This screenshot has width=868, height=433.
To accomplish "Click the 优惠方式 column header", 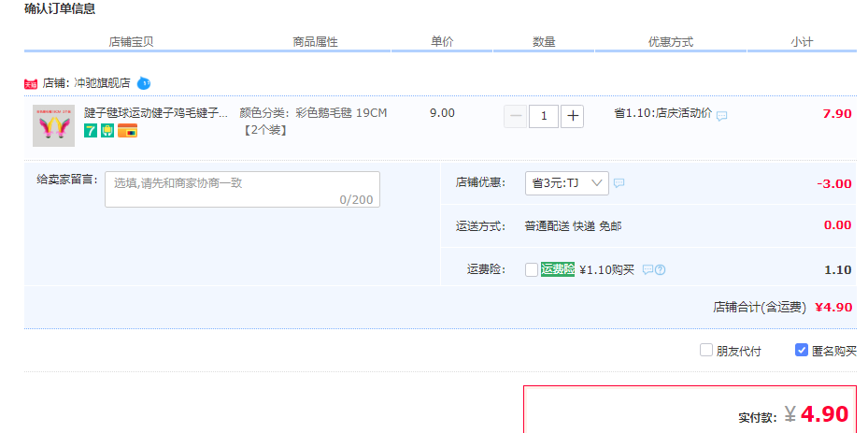I will [x=670, y=41].
